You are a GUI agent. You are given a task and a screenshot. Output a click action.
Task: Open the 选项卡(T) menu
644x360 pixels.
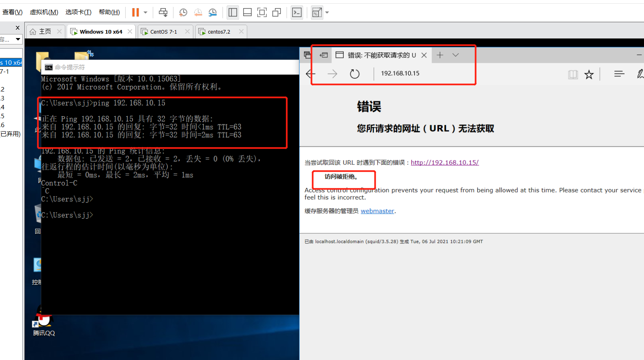click(78, 12)
